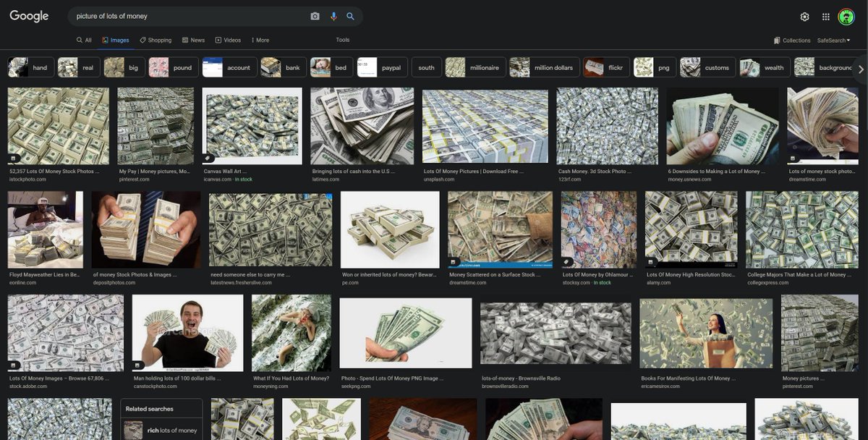The width and height of the screenshot is (868, 440).
Task: Start voice search with microphone icon
Action: click(x=333, y=16)
